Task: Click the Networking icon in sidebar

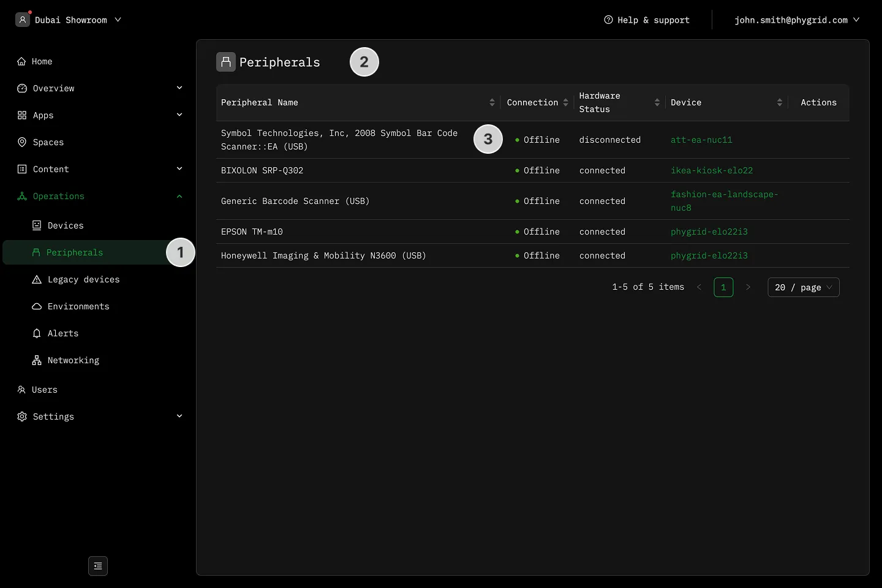Action: pyautogui.click(x=37, y=360)
